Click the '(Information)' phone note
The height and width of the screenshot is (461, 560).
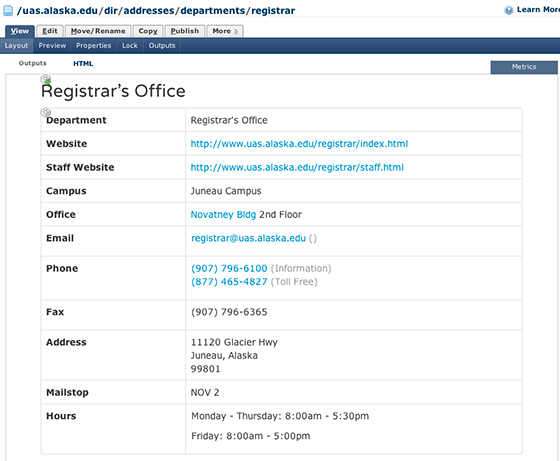pyautogui.click(x=301, y=268)
